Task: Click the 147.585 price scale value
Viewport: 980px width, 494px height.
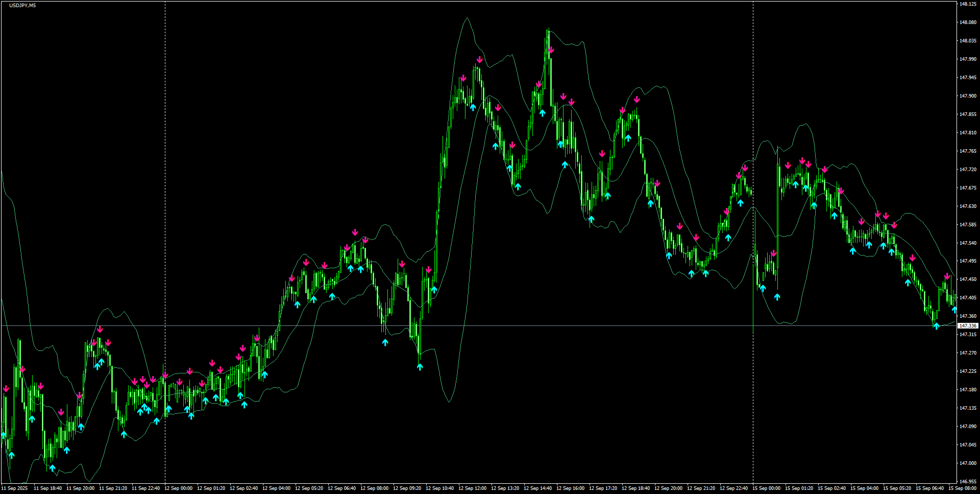Action: click(968, 225)
